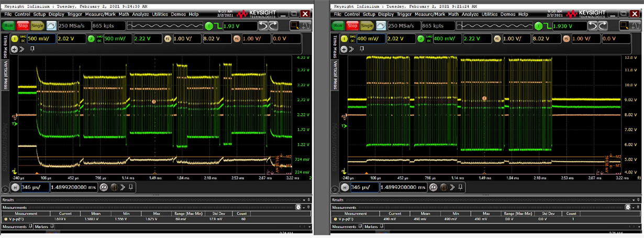This screenshot has height=238, width=644.
Task: Click Auto Scale icon in left window
Action: coord(51,26)
